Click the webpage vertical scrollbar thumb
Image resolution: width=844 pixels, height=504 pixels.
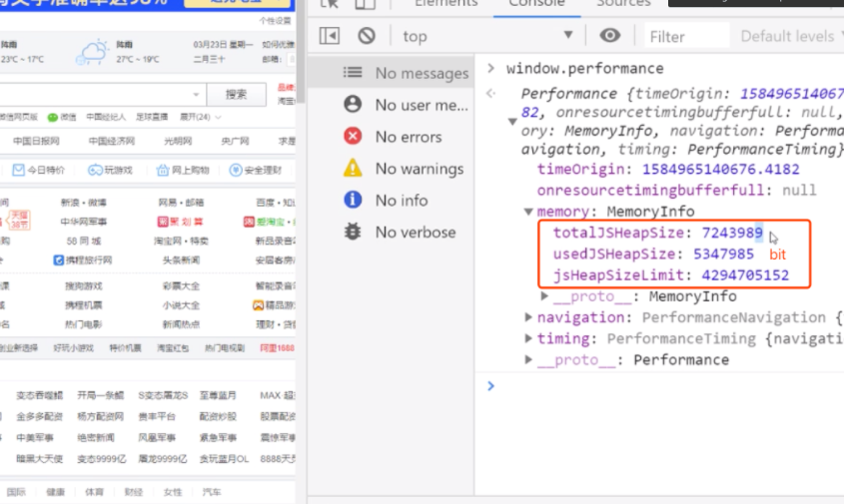pos(301,51)
